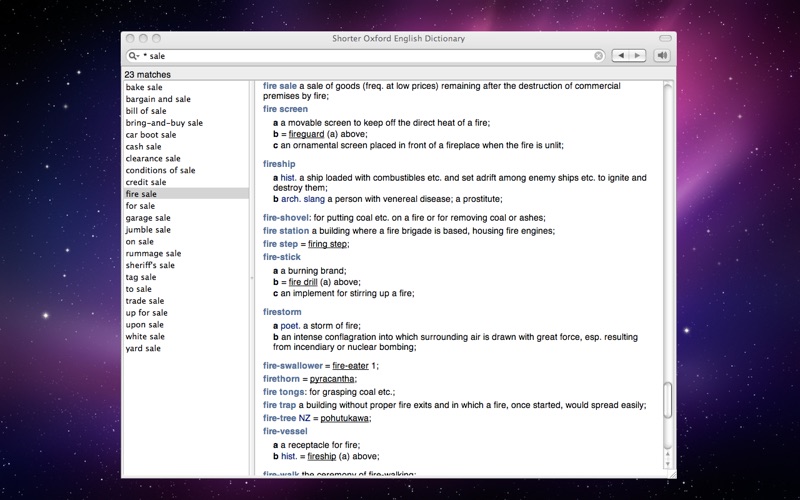
Task: Select 'sheriff's sale' entry
Action: [186, 265]
